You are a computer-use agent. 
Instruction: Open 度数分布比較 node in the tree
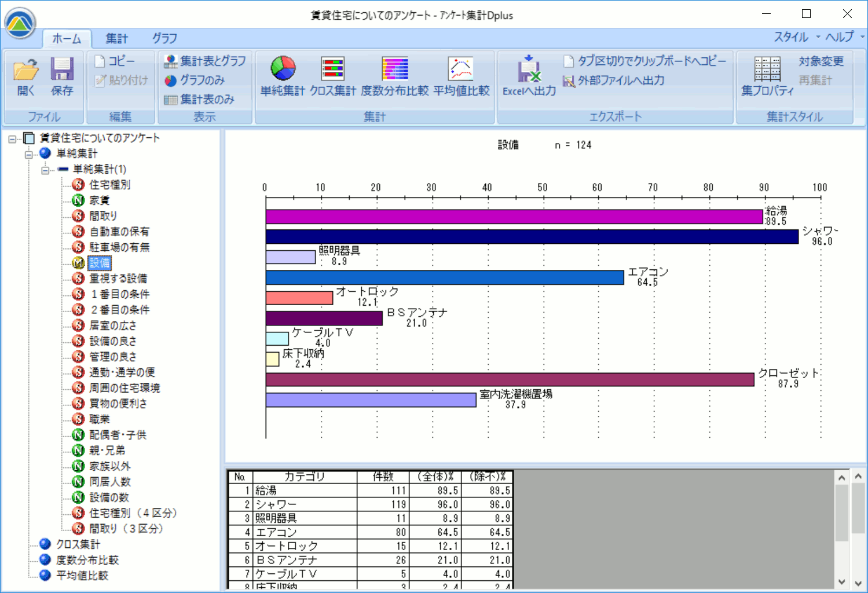(x=87, y=560)
